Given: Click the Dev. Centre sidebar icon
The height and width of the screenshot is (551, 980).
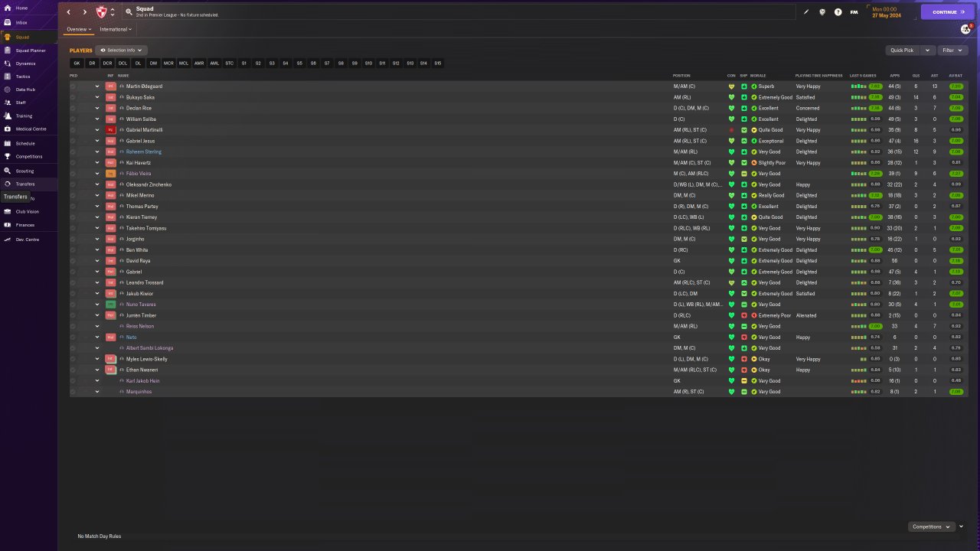Looking at the screenshot, I should [x=7, y=240].
